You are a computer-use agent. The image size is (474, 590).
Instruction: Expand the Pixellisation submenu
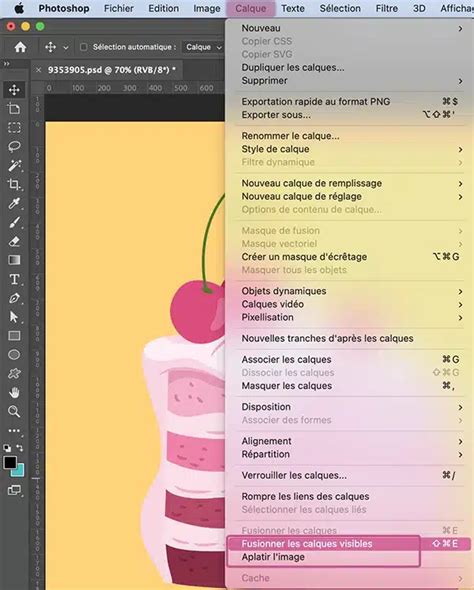pyautogui.click(x=460, y=318)
